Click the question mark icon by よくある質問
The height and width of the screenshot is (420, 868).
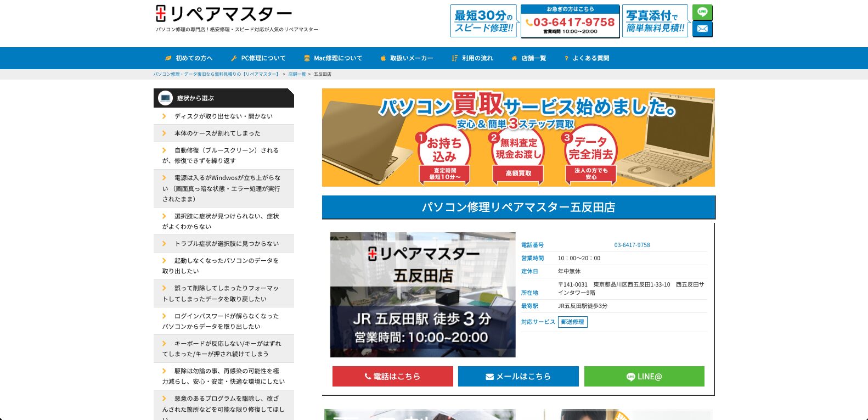(566, 58)
